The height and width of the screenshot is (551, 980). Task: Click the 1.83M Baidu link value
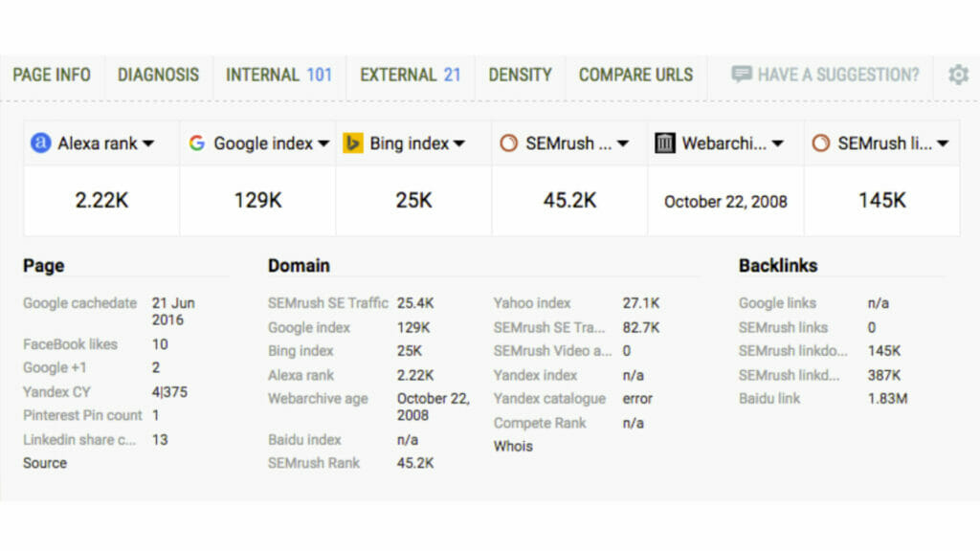coord(887,399)
